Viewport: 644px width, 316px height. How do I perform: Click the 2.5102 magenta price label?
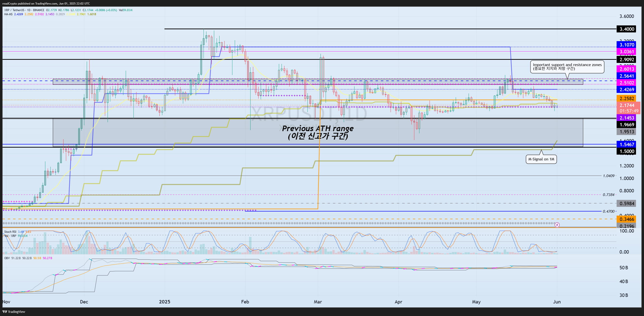(627, 83)
